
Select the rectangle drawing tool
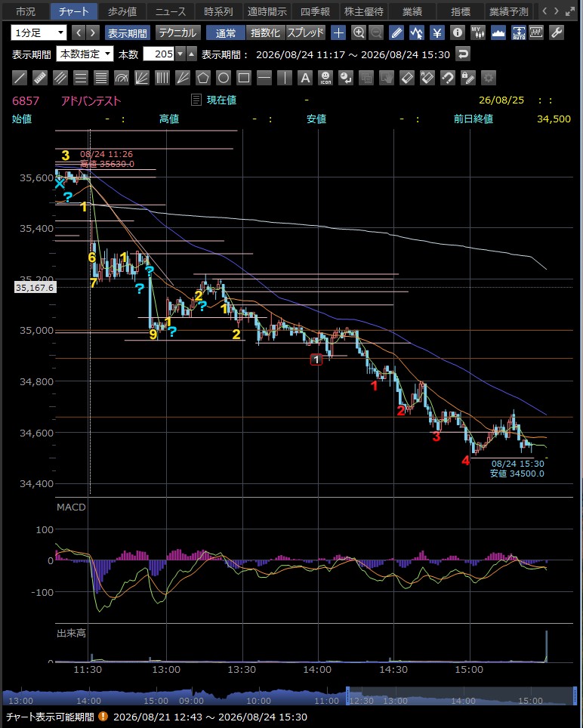244,78
